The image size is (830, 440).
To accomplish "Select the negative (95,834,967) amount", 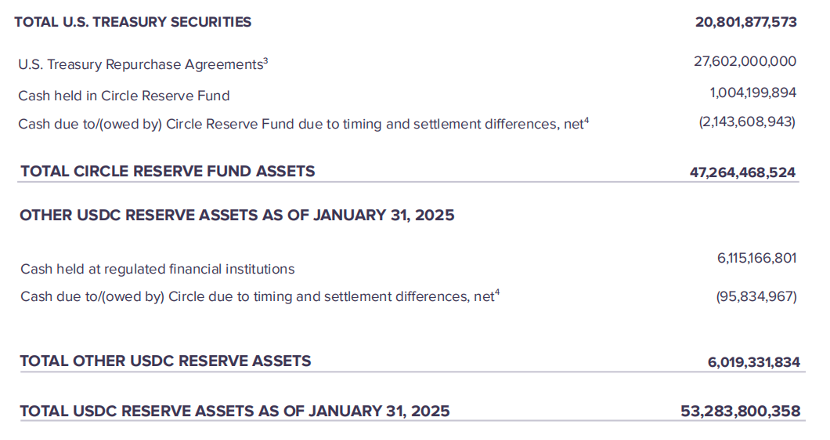I will pos(756,297).
